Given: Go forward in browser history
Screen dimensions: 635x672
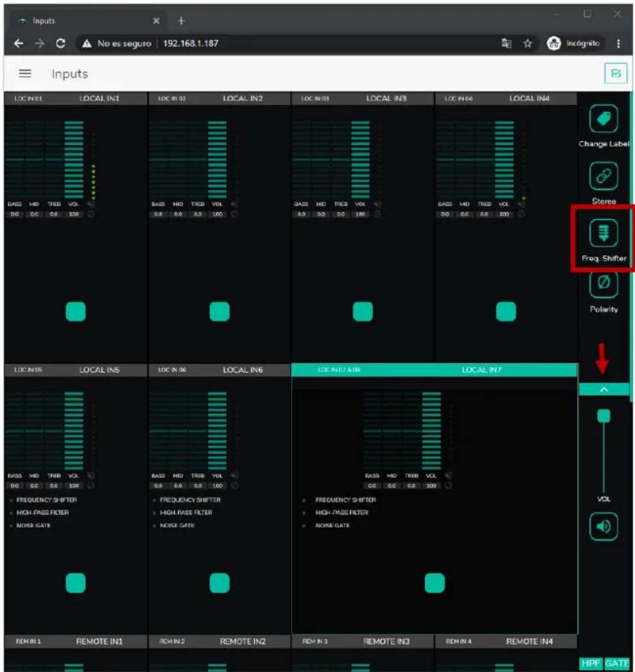Looking at the screenshot, I should 39,44.
